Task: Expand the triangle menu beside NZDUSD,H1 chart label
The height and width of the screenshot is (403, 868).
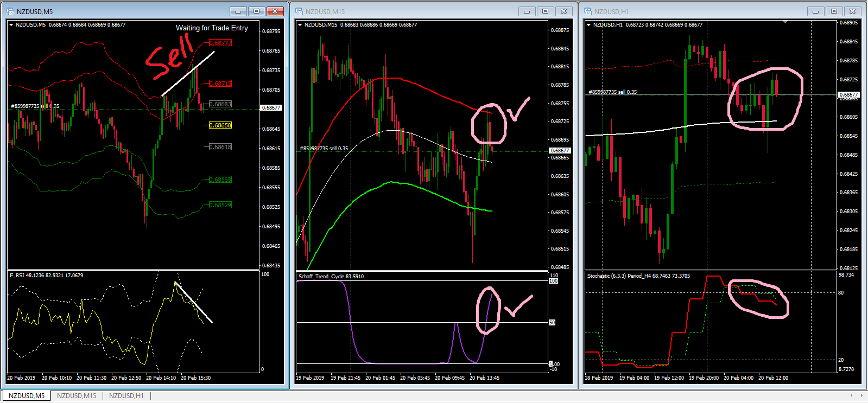Action: 588,24
